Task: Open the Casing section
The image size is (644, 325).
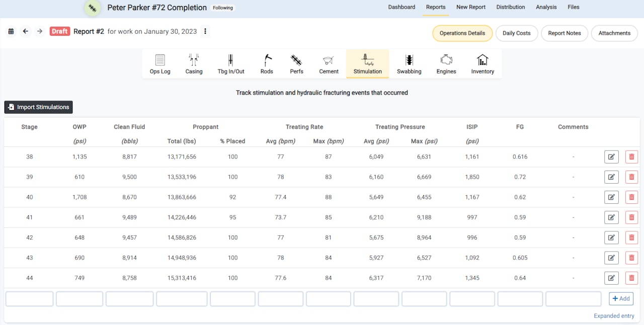Action: tap(194, 64)
